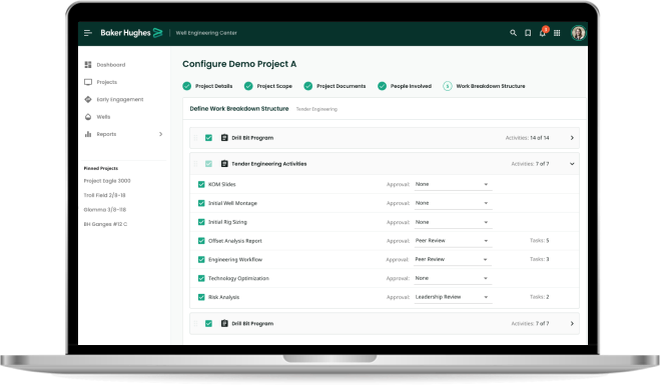This screenshot has width=660, height=385.
Task: Open Technology Optimization approval dropdown
Action: point(453,278)
